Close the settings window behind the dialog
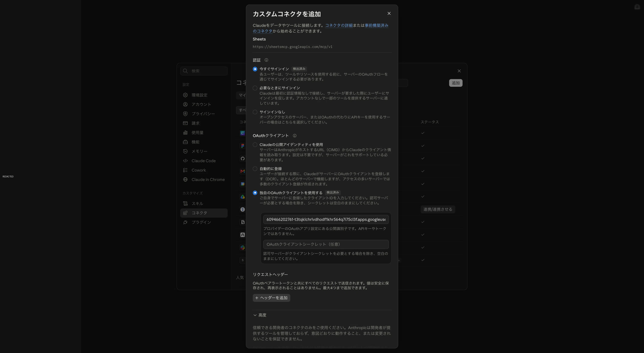The width and height of the screenshot is (644, 353). coord(459,71)
